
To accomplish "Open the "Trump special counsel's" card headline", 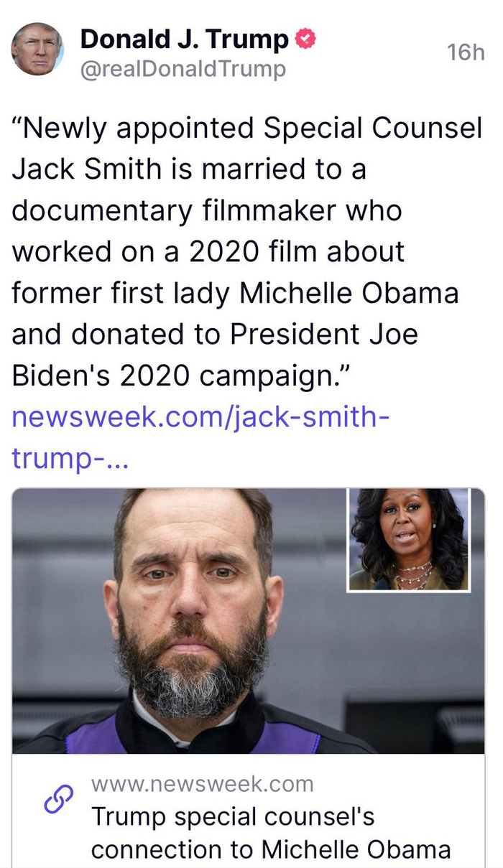I will coord(233,817).
